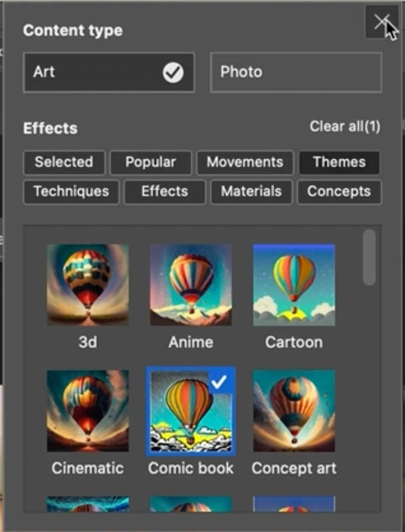
Task: Close the style effects panel
Action: tap(382, 23)
